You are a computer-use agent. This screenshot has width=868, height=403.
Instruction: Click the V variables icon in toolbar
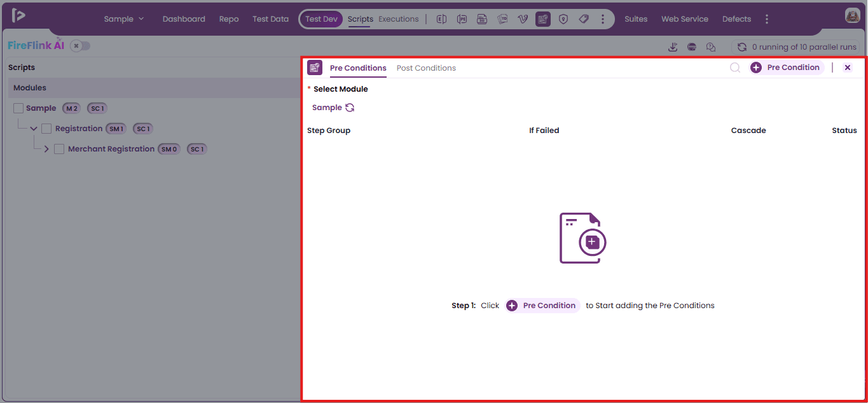point(523,19)
